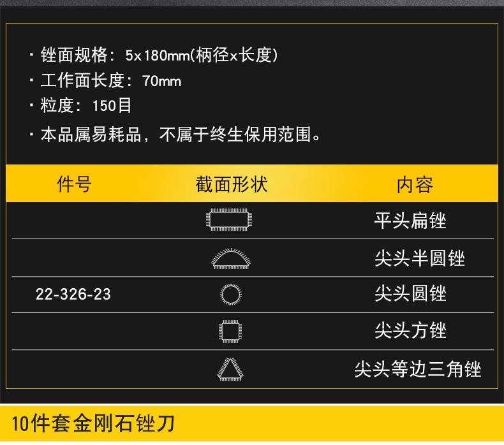Click the 工作面长度 70mm line
The width and height of the screenshot is (504, 445).
105,80
